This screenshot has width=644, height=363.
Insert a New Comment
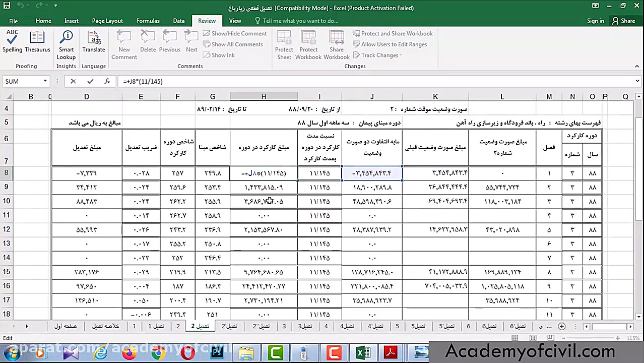pos(123,44)
